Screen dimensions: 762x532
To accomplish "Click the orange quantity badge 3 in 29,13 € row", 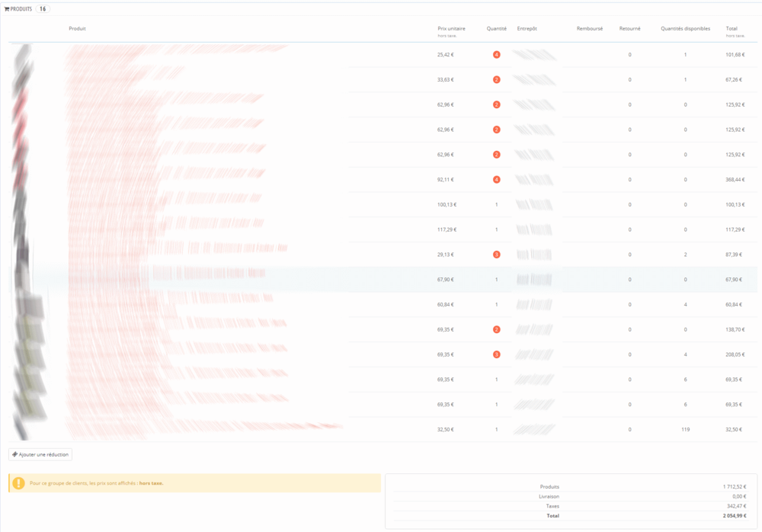I will pos(496,255).
